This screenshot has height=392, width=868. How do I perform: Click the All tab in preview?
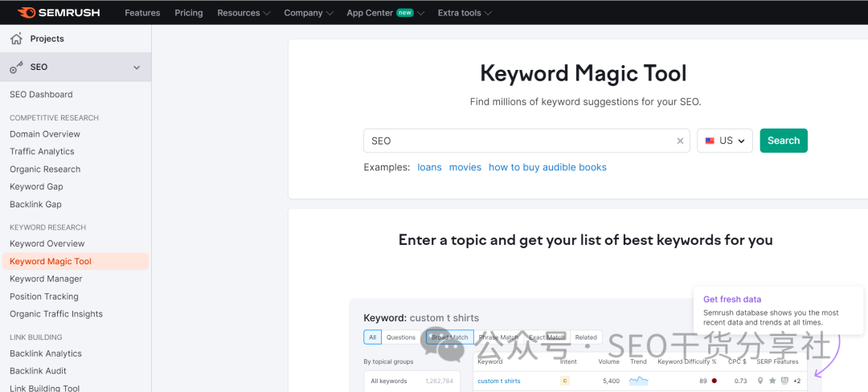[373, 337]
